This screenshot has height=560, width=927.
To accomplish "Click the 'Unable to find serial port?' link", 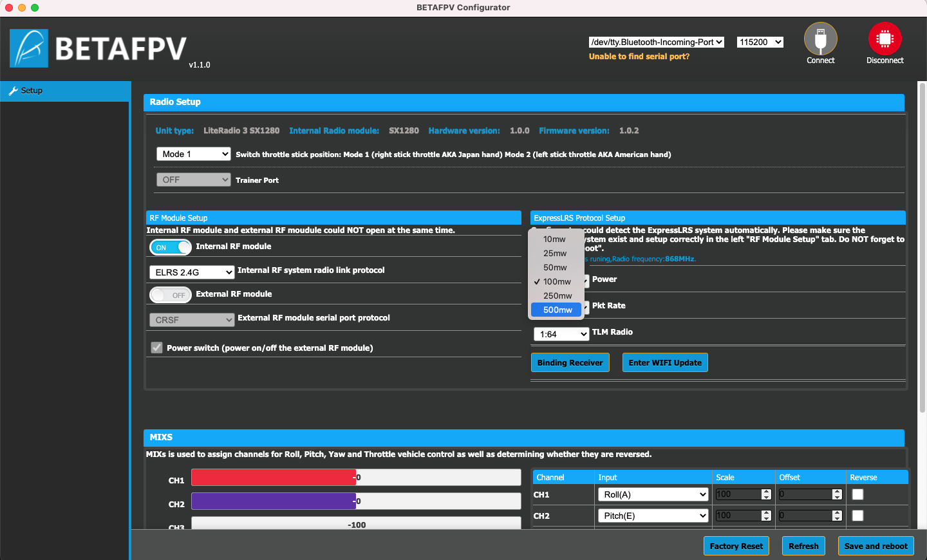I will (x=639, y=57).
